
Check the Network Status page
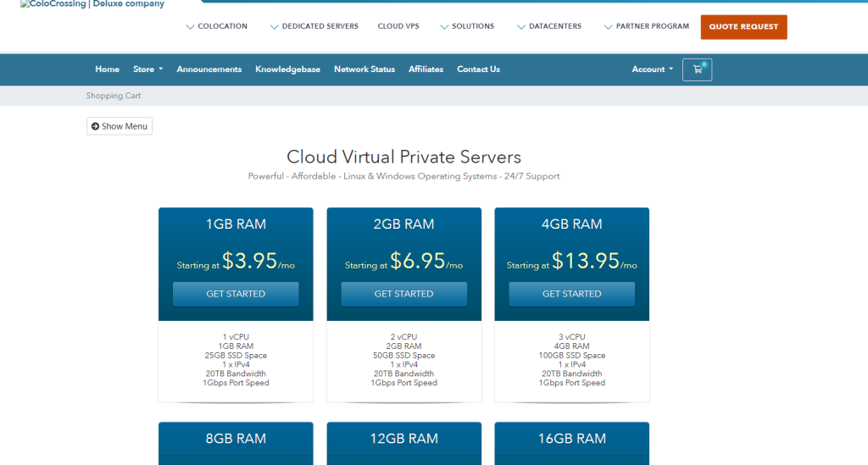[364, 69]
